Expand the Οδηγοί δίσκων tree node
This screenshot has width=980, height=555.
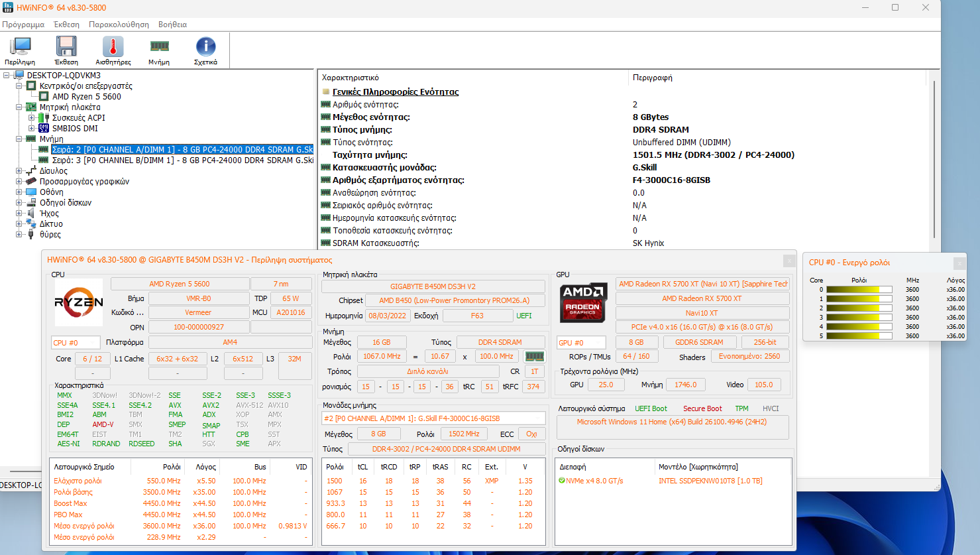click(19, 203)
